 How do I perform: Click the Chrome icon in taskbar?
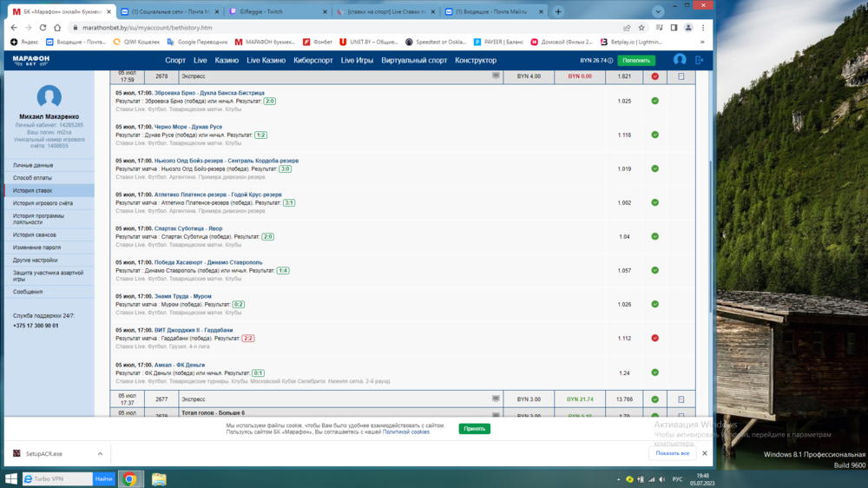[129, 478]
